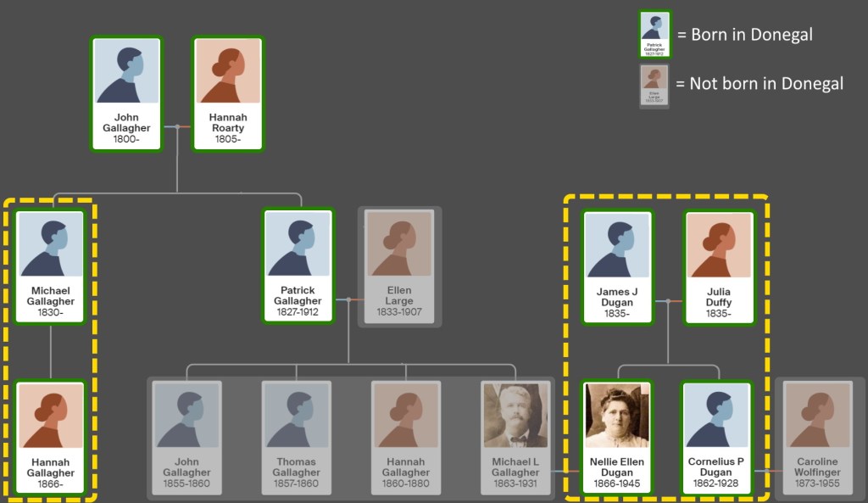Image resolution: width=868 pixels, height=503 pixels.
Task: Click James J Dugan's avatar
Action: coord(617,245)
